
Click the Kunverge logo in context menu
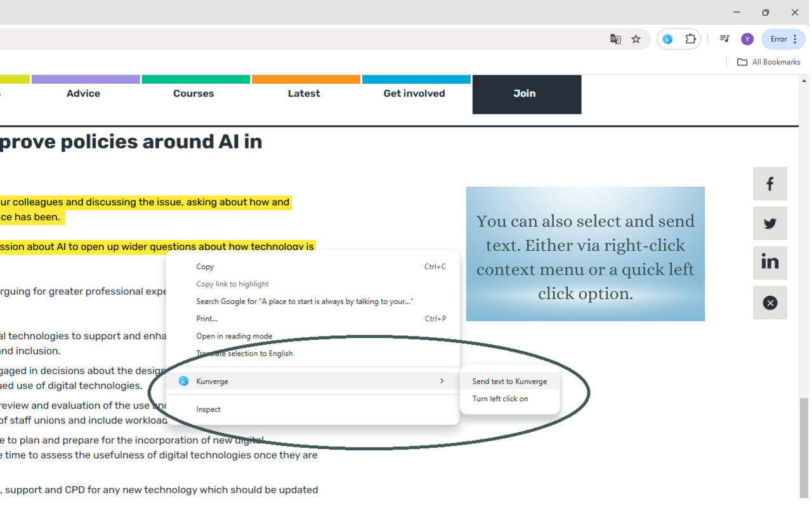coord(183,381)
